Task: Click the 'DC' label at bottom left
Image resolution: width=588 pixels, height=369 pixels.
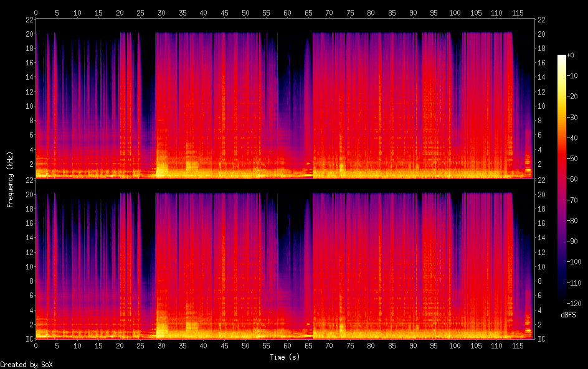Action: 27,339
